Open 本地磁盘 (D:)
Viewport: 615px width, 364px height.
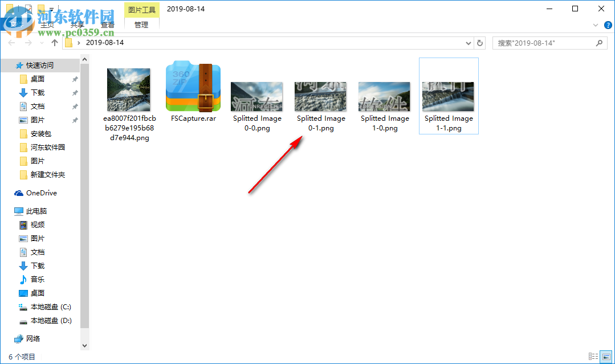51,321
